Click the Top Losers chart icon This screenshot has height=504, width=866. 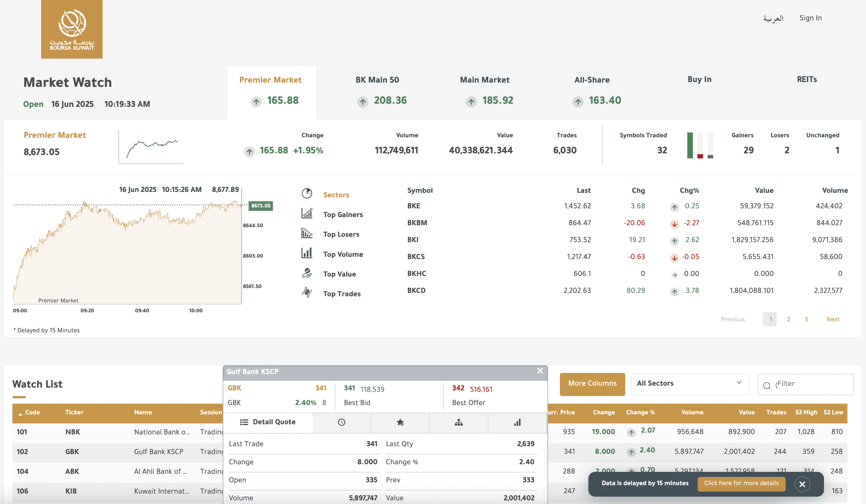pyautogui.click(x=306, y=233)
